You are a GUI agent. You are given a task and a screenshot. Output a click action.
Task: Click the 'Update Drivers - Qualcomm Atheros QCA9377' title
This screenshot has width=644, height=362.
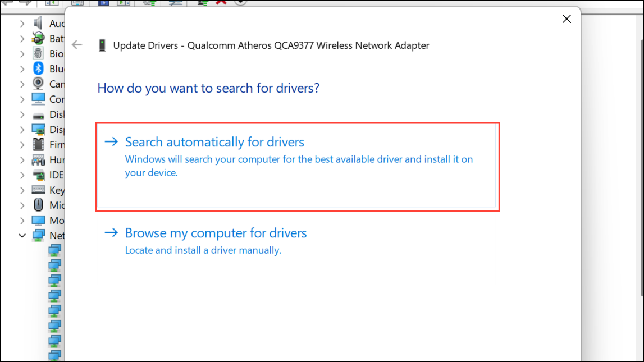271,45
